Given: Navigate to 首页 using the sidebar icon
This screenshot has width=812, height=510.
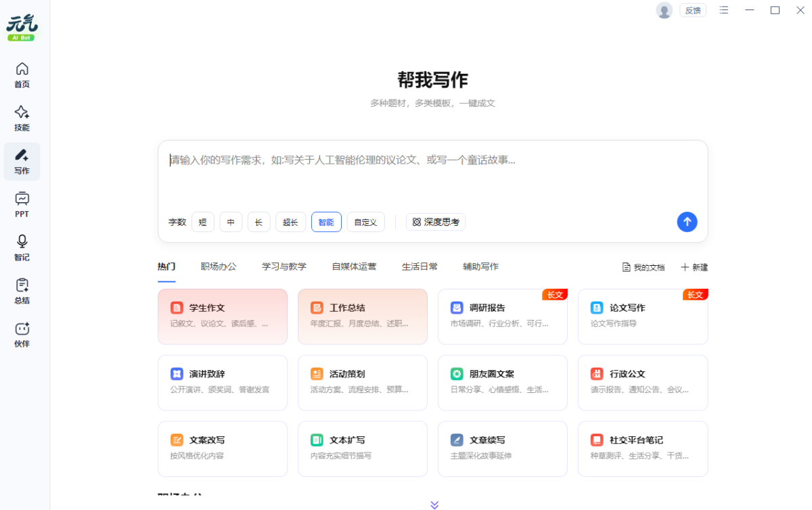Looking at the screenshot, I should coord(22,73).
